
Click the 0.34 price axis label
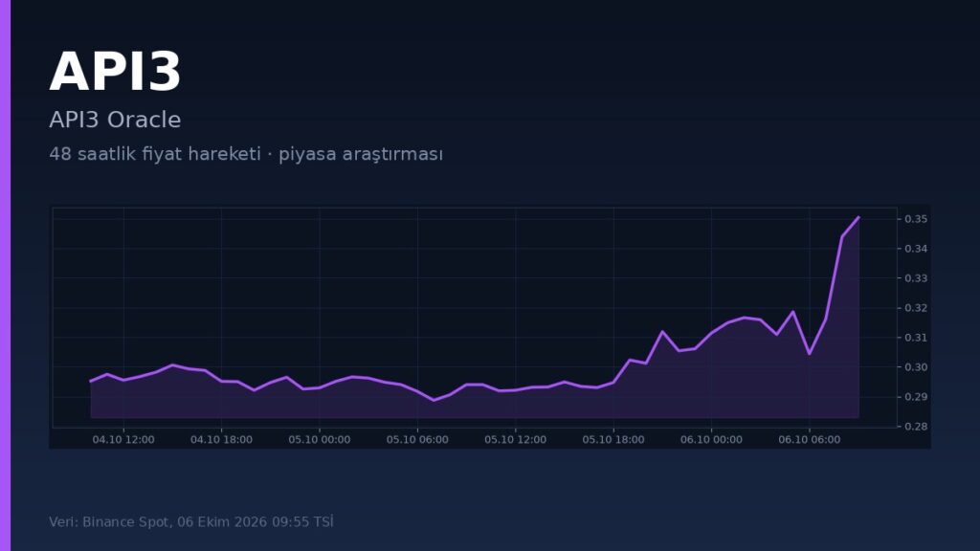[x=916, y=249]
